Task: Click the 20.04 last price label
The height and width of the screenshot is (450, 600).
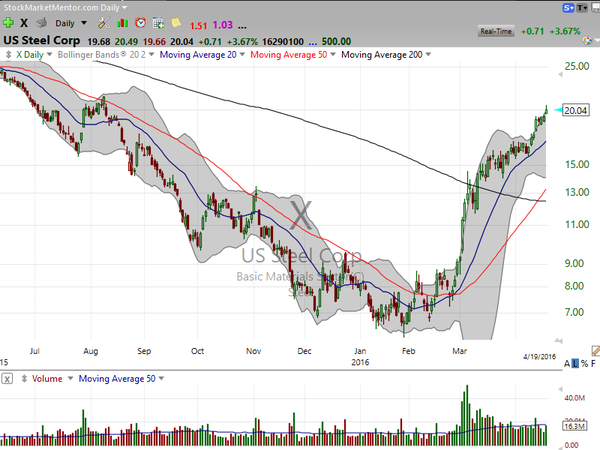Action: 576,111
